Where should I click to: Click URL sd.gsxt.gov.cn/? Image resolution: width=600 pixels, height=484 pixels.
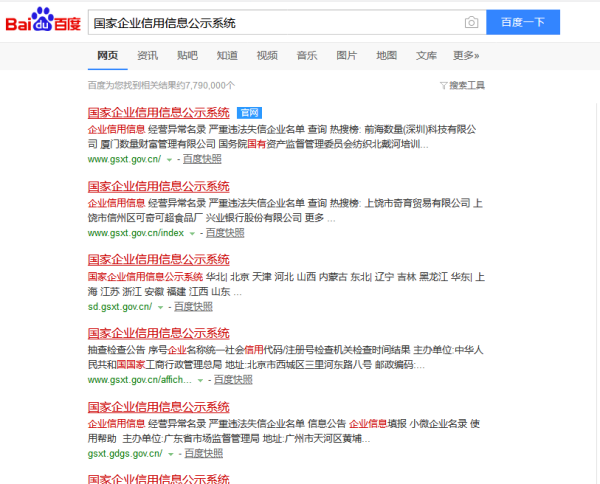pyautogui.click(x=120, y=306)
